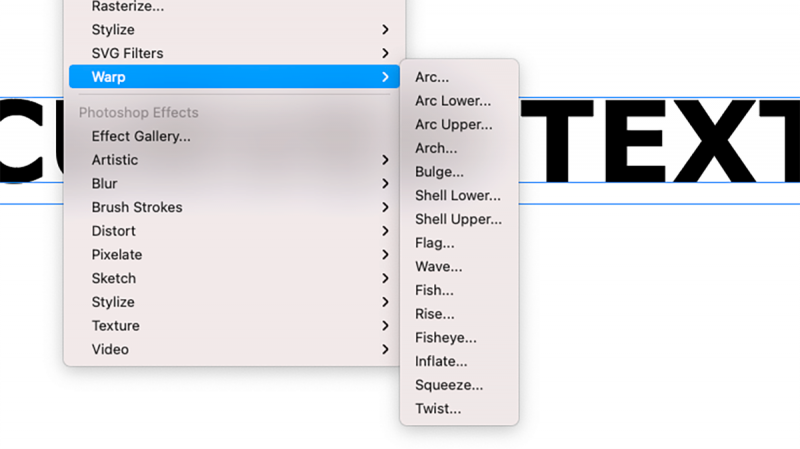Choose the Twist warp effect
The image size is (800, 449).
click(459, 409)
